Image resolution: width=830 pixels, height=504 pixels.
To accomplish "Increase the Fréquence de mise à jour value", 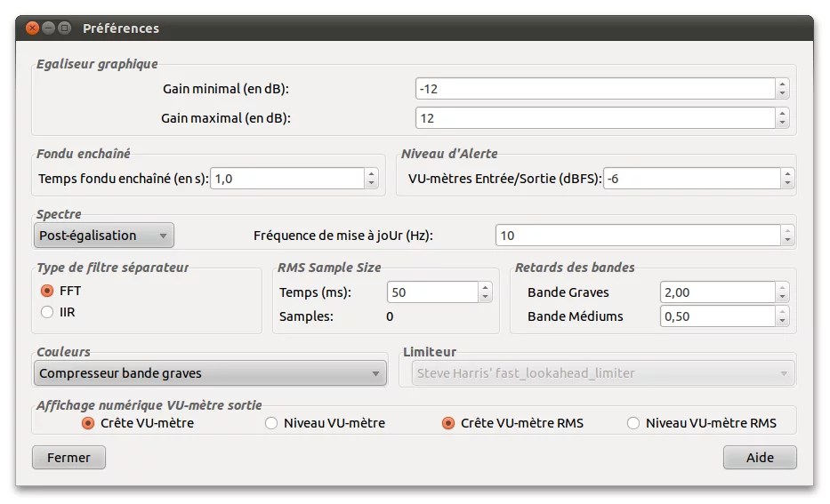I will coord(786,230).
